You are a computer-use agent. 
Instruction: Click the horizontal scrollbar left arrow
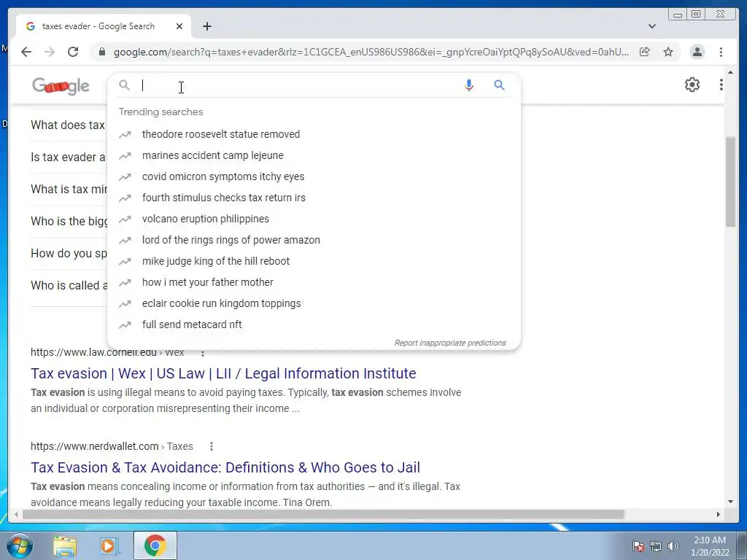[x=16, y=514]
